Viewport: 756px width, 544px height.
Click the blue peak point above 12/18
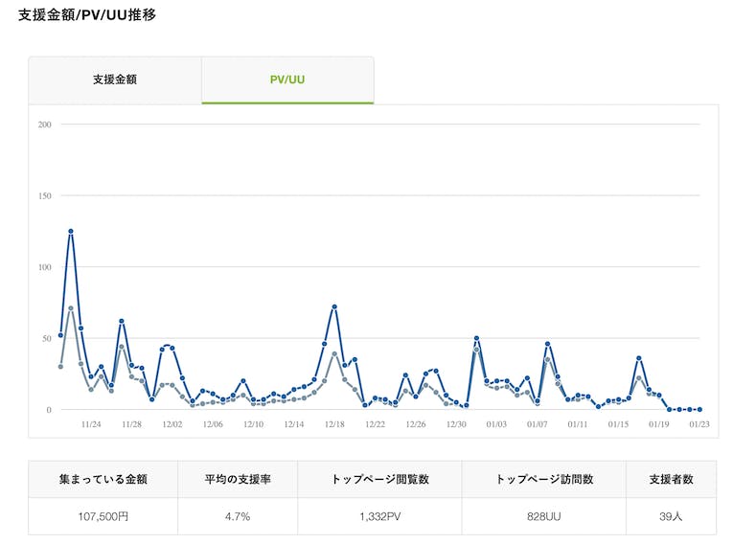point(334,306)
